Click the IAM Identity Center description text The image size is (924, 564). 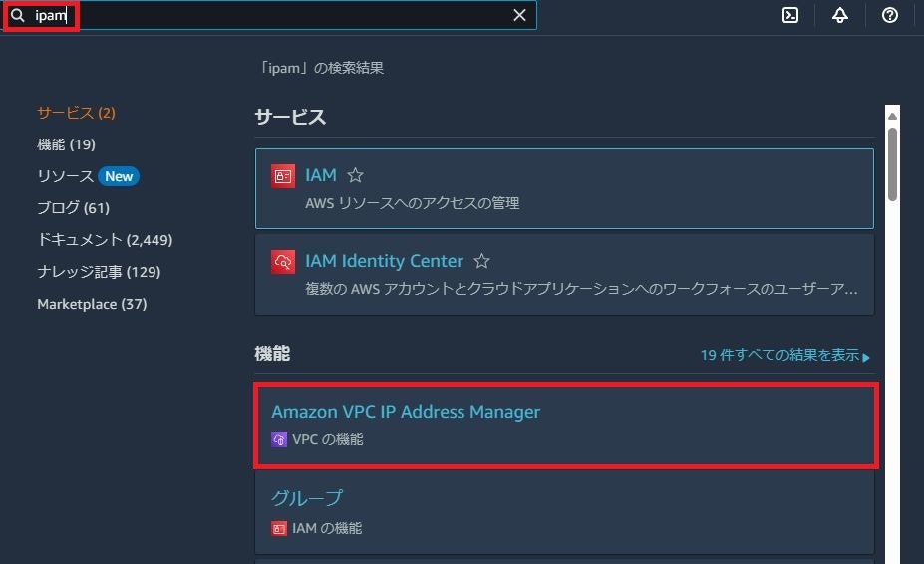click(x=581, y=289)
